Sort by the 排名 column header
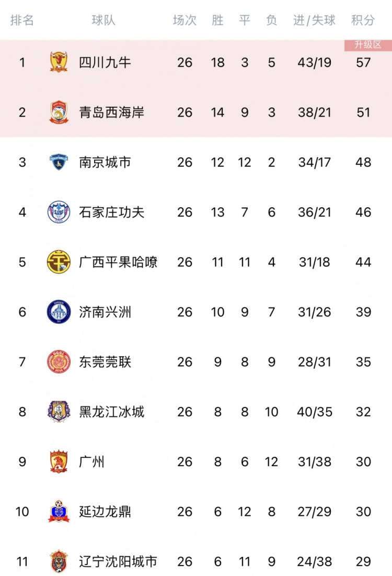 (22, 20)
